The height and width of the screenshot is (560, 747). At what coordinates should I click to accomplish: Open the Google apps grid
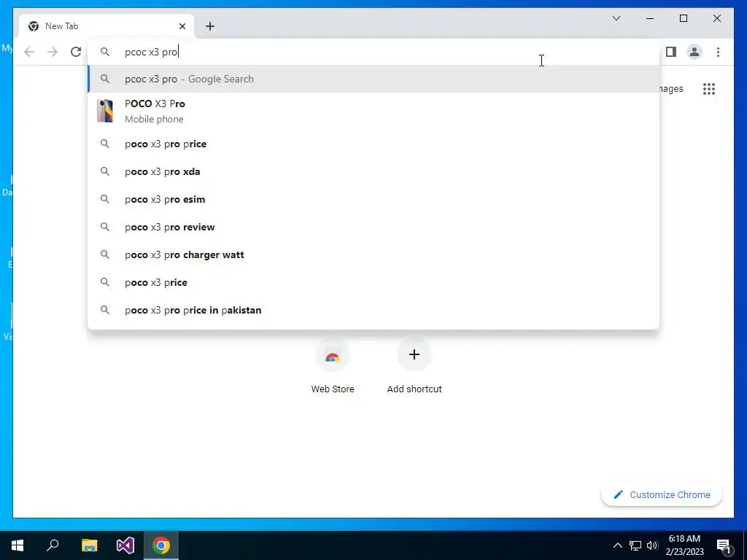(x=709, y=89)
